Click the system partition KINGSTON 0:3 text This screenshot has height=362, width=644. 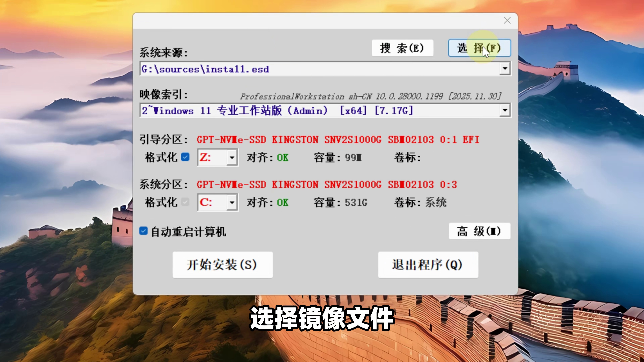[327, 185]
